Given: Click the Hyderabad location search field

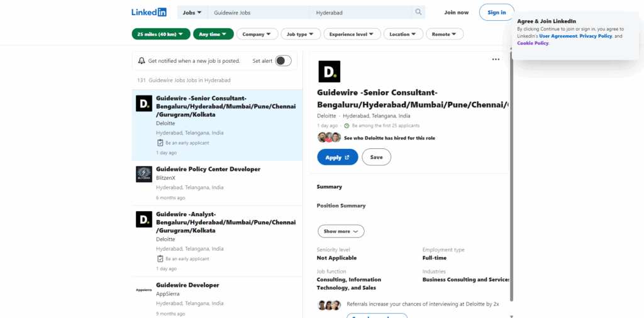Looking at the screenshot, I should 360,13.
